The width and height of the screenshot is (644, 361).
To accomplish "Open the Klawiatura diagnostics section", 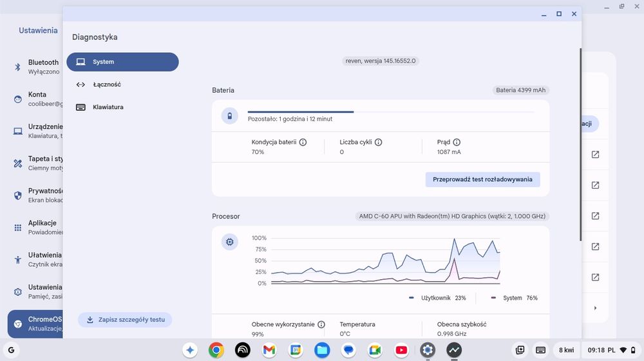I will (x=122, y=107).
